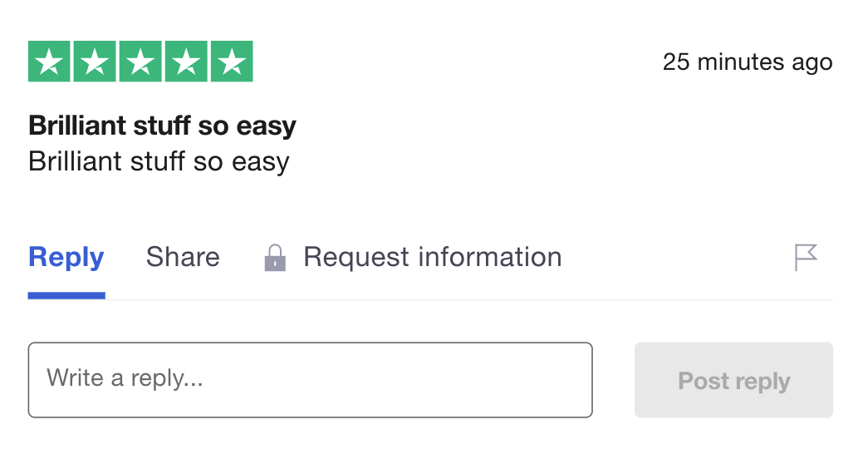Viewport: 868px width, 454px height.
Task: Focus the Write a reply text field
Action: [310, 380]
